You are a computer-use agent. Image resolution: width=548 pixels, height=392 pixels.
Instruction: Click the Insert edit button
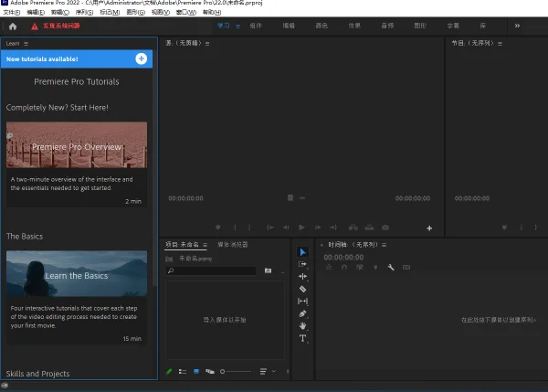tap(353, 228)
